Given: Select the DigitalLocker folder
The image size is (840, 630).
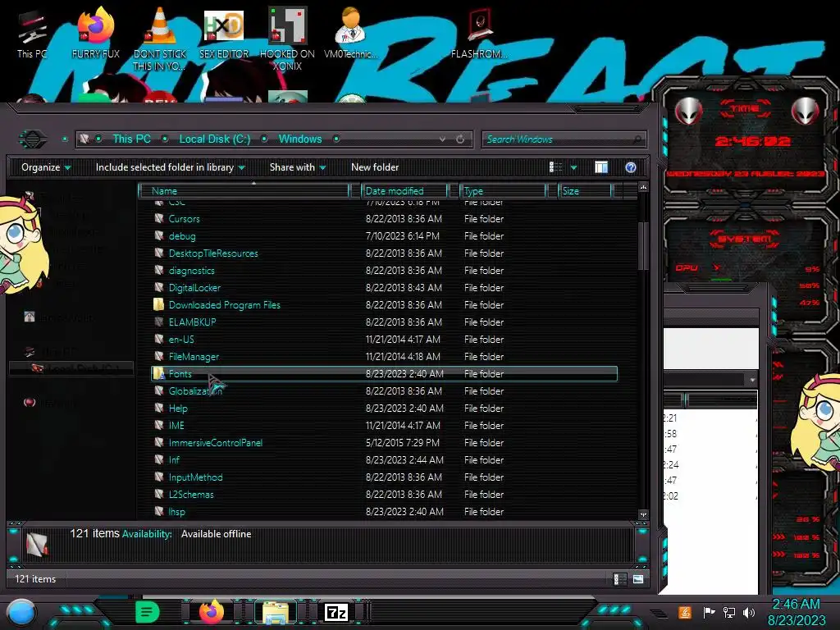Looking at the screenshot, I should click(x=384, y=288).
